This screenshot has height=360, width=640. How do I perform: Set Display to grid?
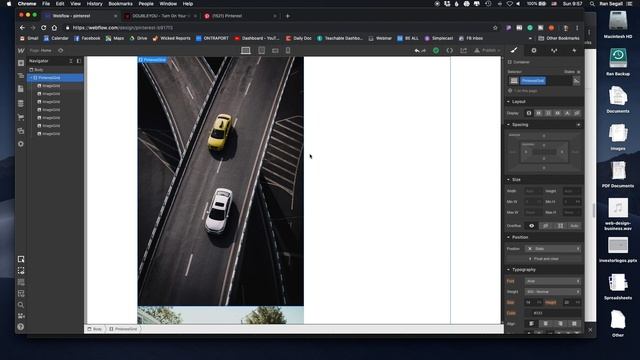point(548,113)
